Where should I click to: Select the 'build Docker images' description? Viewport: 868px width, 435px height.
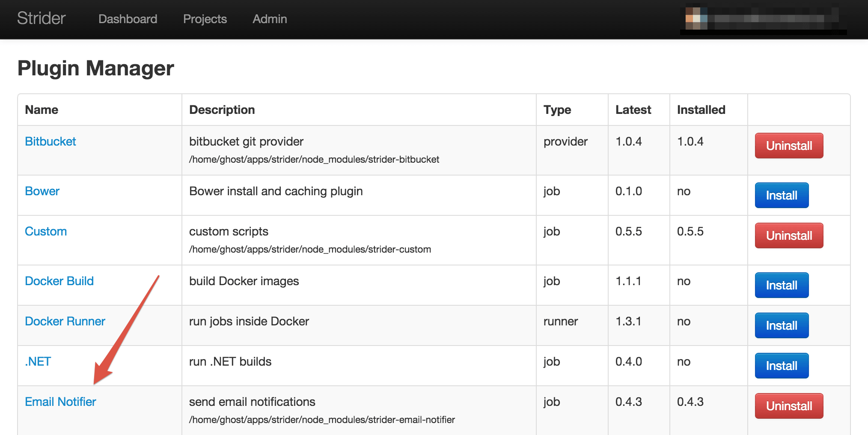pos(244,281)
